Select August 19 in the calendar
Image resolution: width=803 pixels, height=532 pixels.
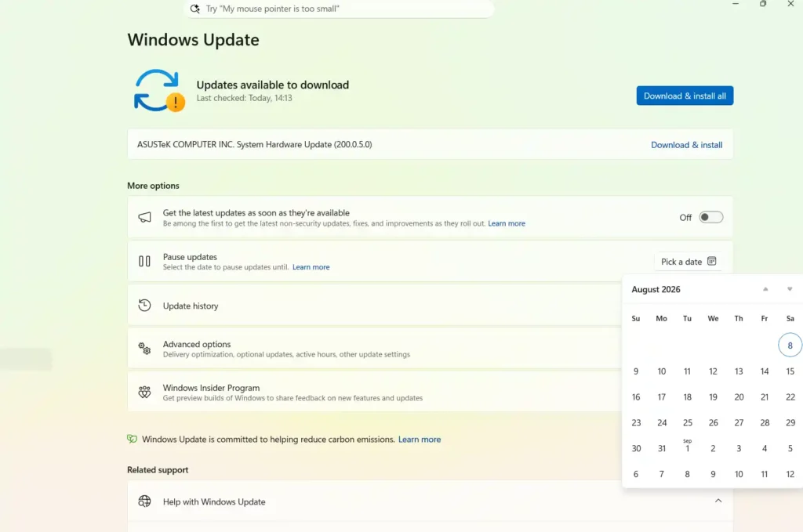[x=713, y=397]
